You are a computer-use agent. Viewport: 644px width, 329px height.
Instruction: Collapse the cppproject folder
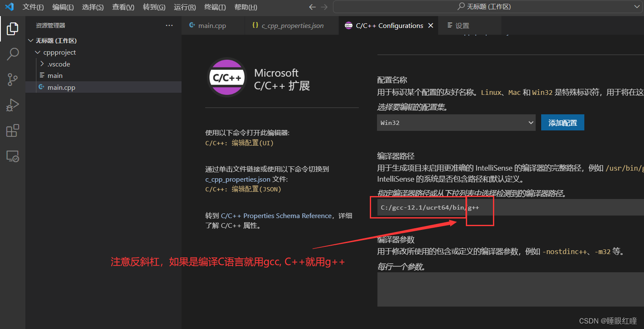38,53
